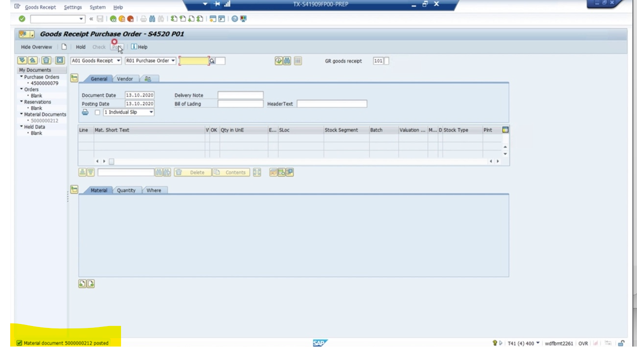This screenshot has width=637, height=364.
Task: Click into the Delivery Note field
Action: point(240,95)
